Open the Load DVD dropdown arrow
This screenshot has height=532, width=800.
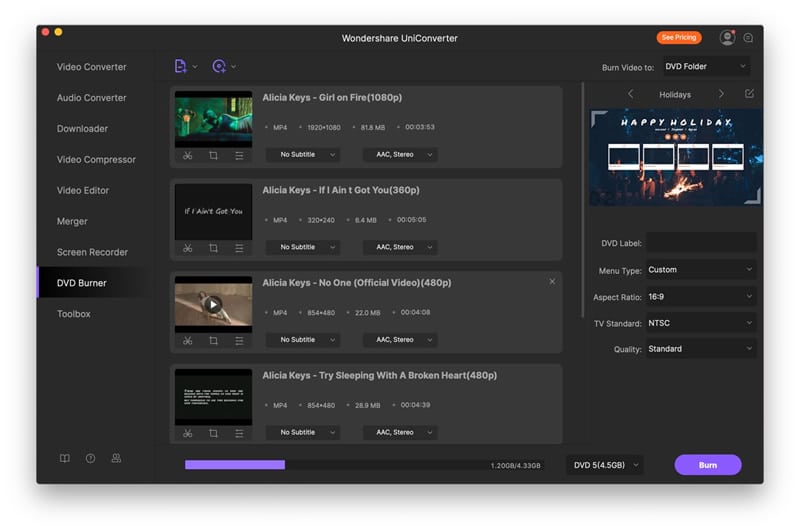coord(234,67)
